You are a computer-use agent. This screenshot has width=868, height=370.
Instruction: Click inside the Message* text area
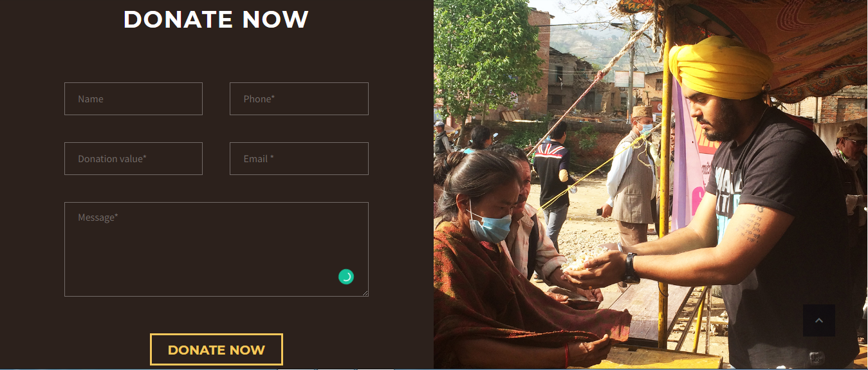216,250
